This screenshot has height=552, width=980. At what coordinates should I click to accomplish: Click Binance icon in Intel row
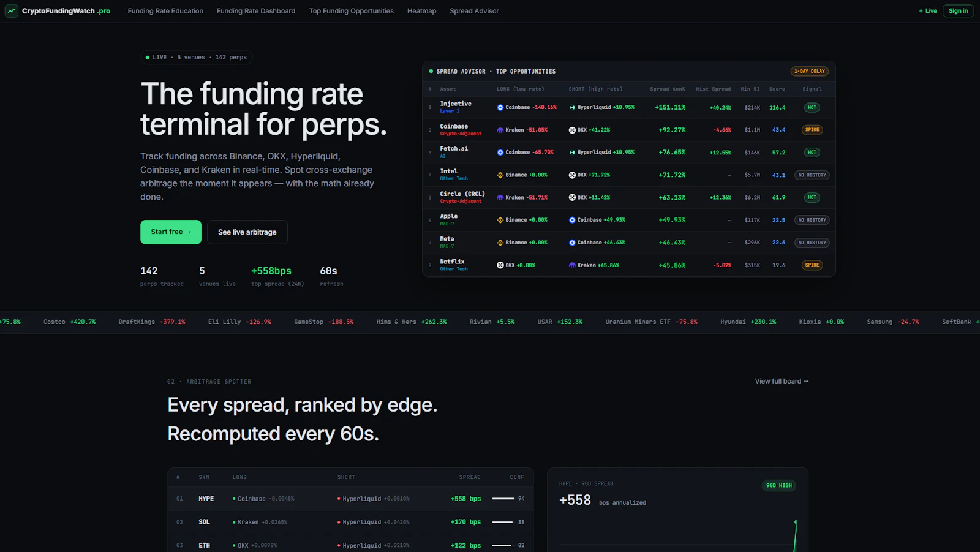pyautogui.click(x=500, y=175)
